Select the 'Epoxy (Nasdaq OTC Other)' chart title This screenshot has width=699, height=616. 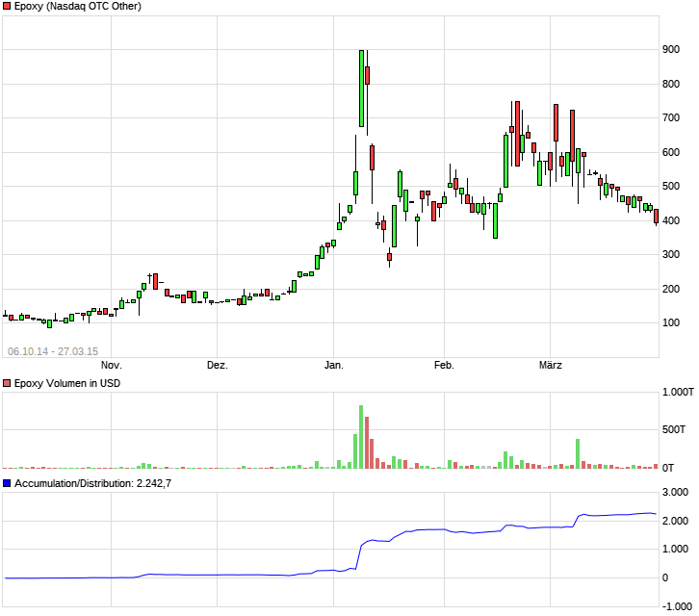pos(78,6)
